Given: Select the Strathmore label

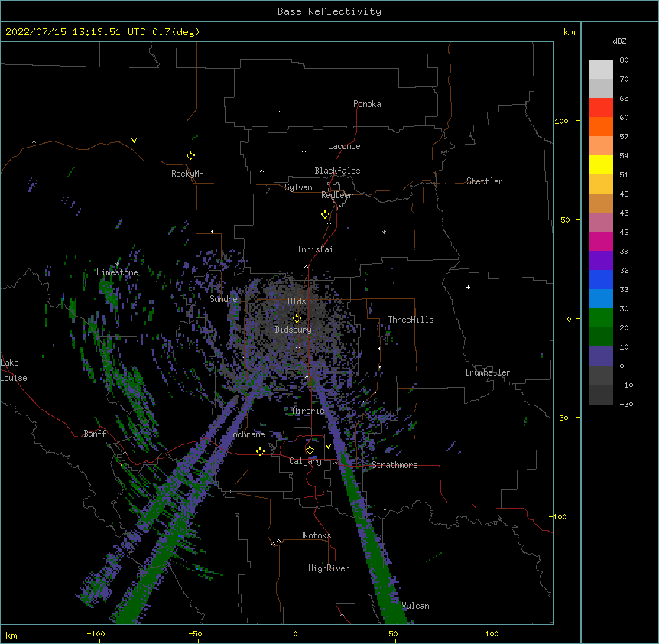Looking at the screenshot, I should 394,465.
